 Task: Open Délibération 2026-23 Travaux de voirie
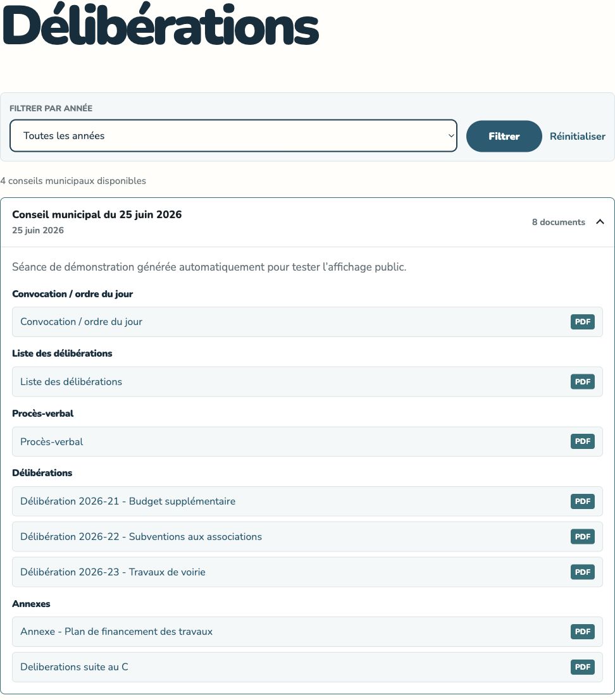pos(307,572)
